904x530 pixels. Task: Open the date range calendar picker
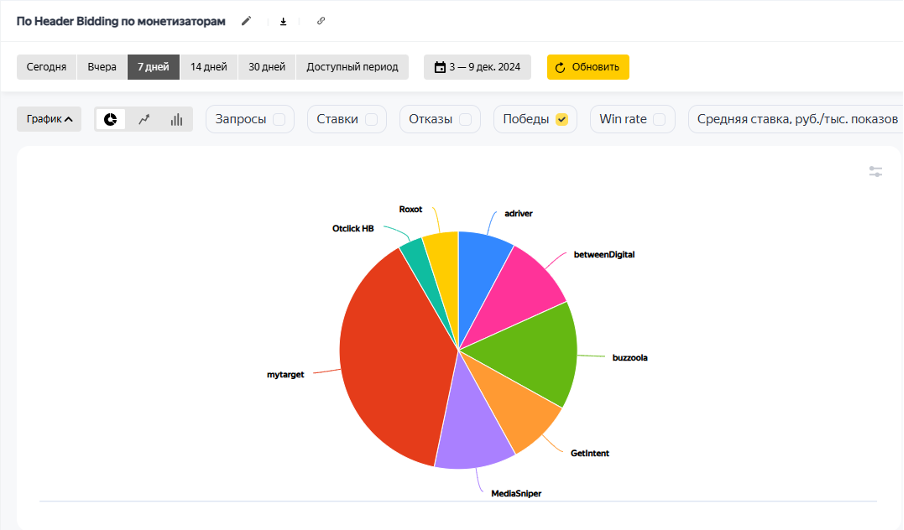[x=477, y=67]
